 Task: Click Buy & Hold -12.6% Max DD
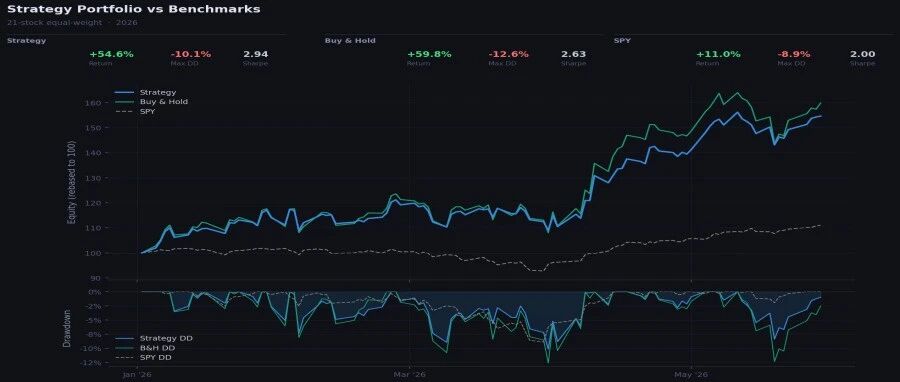(509, 54)
